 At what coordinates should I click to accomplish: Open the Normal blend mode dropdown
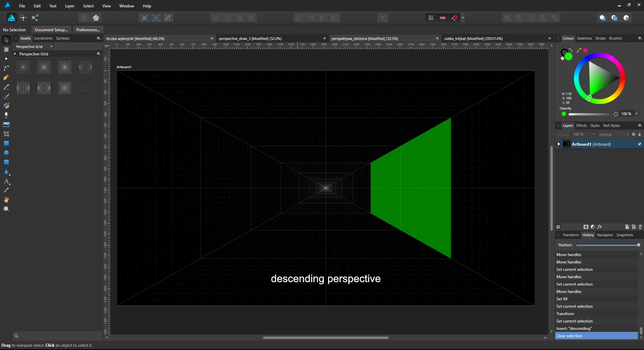coord(613,134)
